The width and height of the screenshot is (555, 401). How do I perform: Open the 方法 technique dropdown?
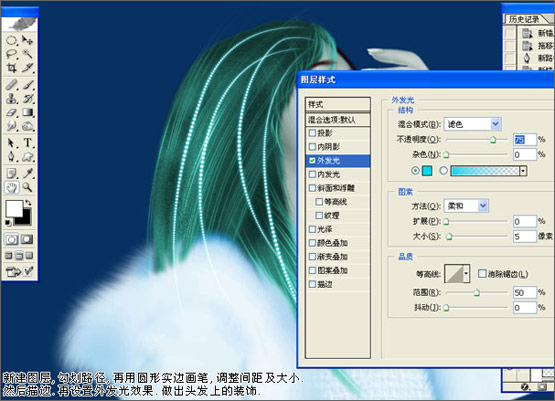click(466, 206)
